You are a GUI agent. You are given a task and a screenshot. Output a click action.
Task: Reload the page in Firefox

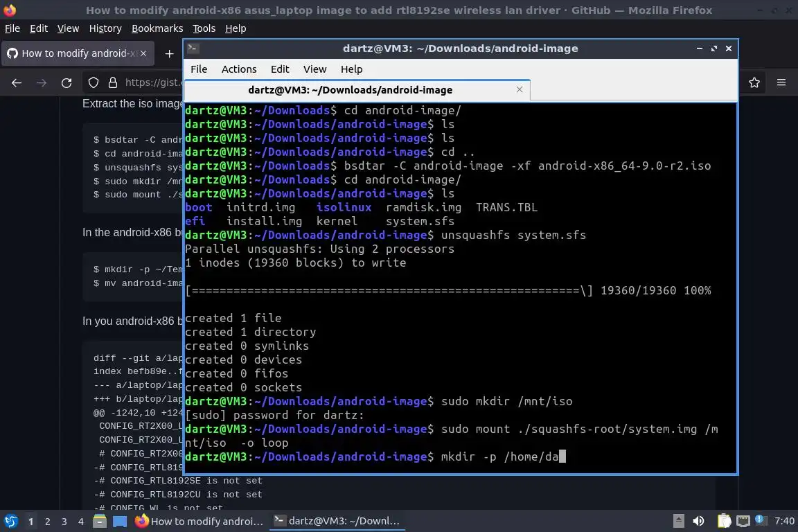click(66, 82)
